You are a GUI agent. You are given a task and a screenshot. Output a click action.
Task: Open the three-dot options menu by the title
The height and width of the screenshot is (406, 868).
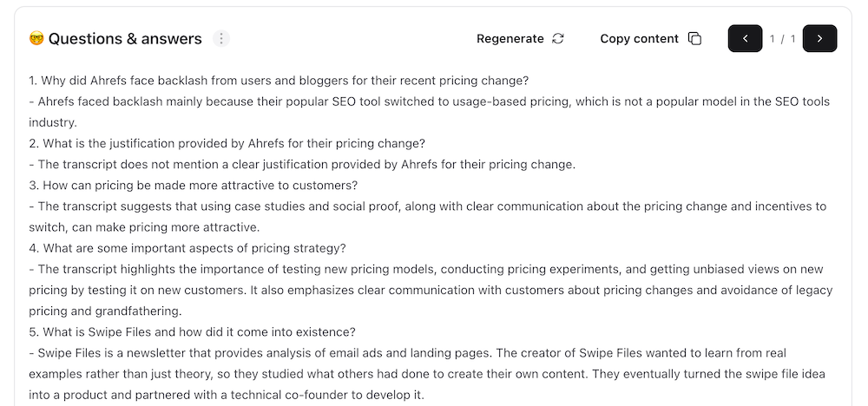(222, 39)
